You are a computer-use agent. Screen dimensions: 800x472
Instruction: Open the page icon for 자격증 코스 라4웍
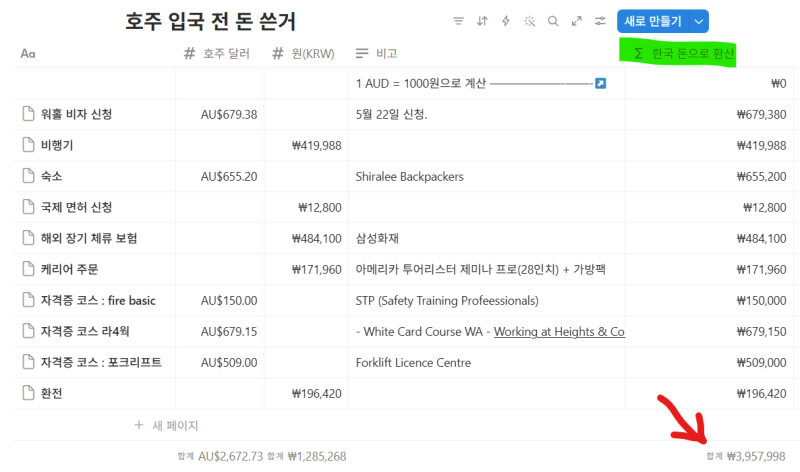pos(29,331)
